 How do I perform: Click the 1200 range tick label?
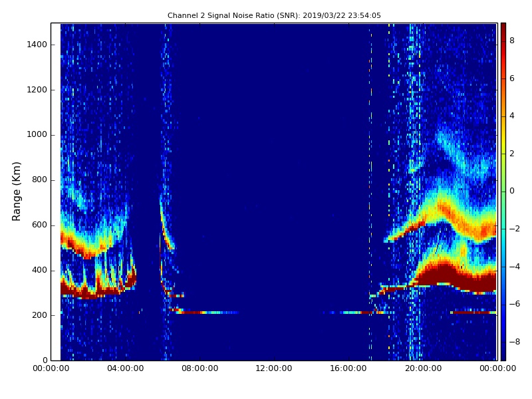point(37,90)
